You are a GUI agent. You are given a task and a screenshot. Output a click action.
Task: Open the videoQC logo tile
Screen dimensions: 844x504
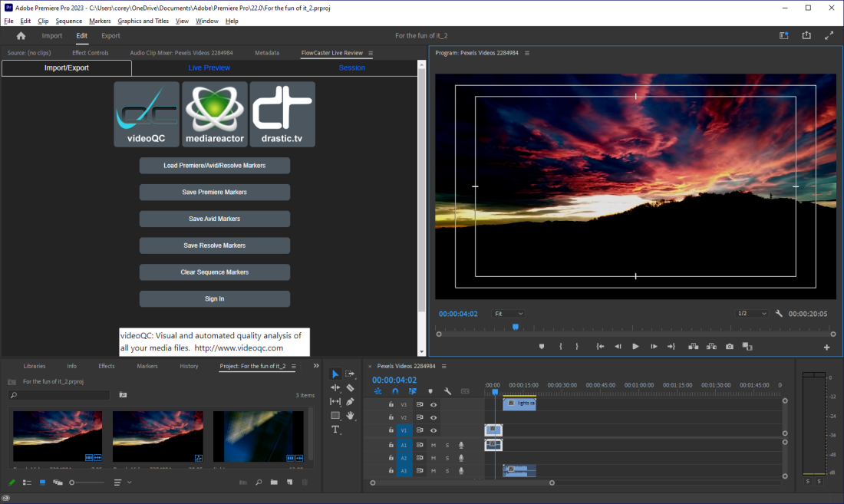point(147,114)
